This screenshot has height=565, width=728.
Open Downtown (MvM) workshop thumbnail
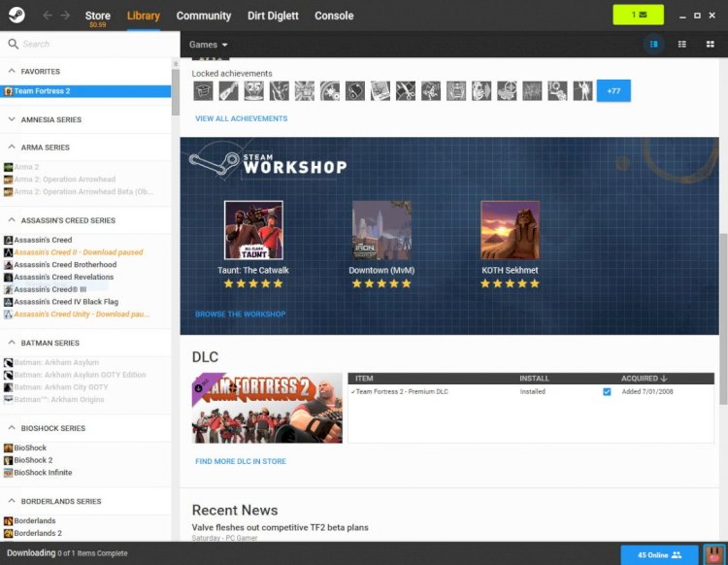(381, 230)
